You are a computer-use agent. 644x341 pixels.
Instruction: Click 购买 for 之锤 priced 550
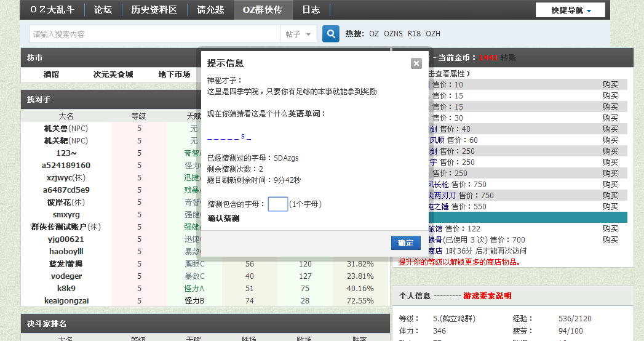(x=610, y=207)
